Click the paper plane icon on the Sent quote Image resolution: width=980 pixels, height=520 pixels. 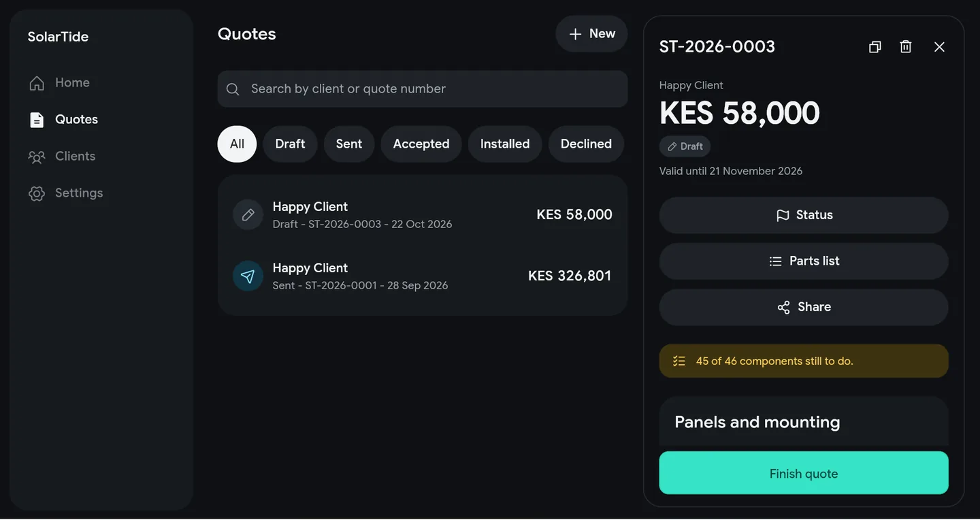click(248, 276)
